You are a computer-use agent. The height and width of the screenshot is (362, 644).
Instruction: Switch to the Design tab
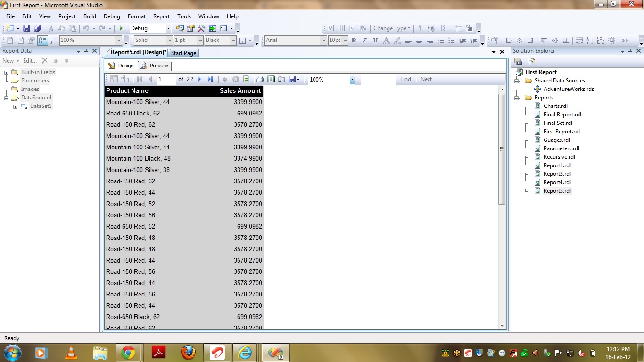coord(121,66)
